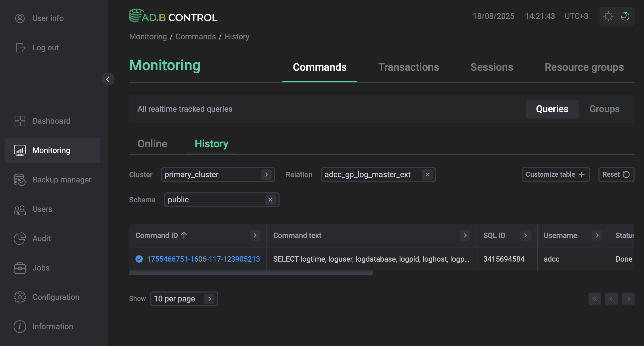Screen dimensions: 644x346
Task: Open the Online tab
Action: coord(152,144)
